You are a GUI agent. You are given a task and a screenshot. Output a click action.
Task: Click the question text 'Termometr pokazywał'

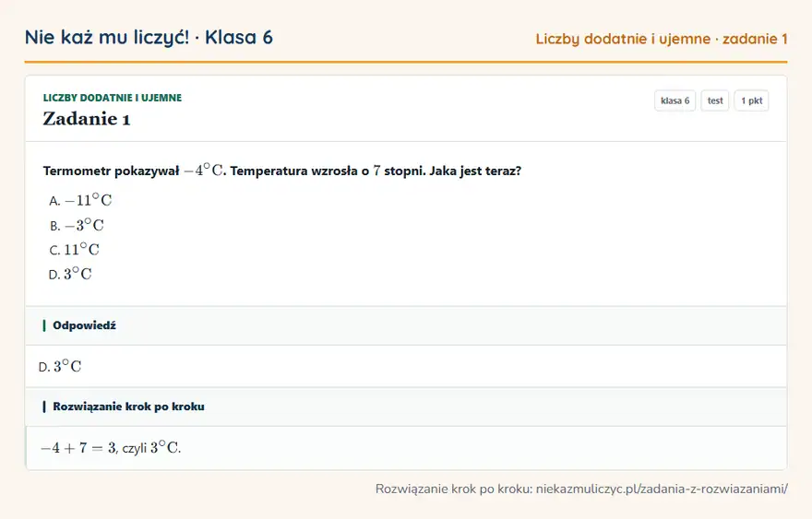coord(111,171)
